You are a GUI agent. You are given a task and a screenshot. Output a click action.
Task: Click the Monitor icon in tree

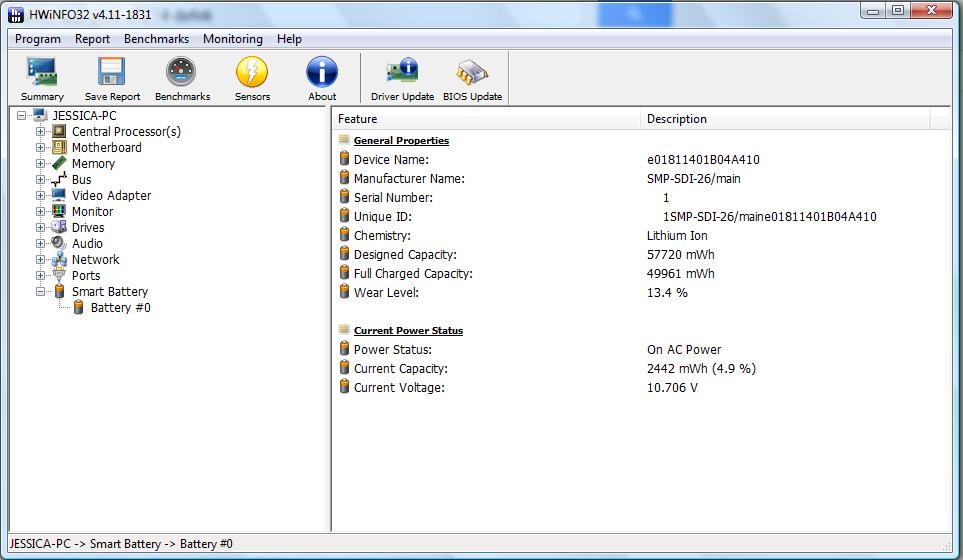tap(59, 211)
